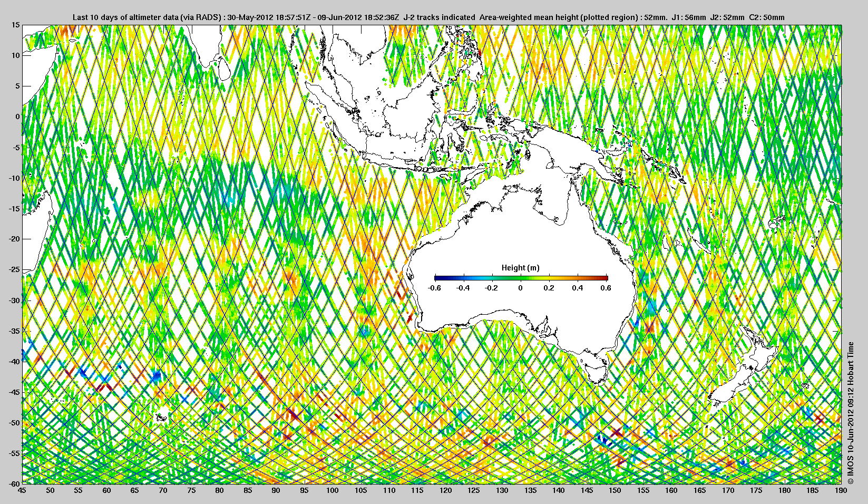Click the 190 longitude axis label
Viewport: 868px width, 504px height.
(x=841, y=490)
